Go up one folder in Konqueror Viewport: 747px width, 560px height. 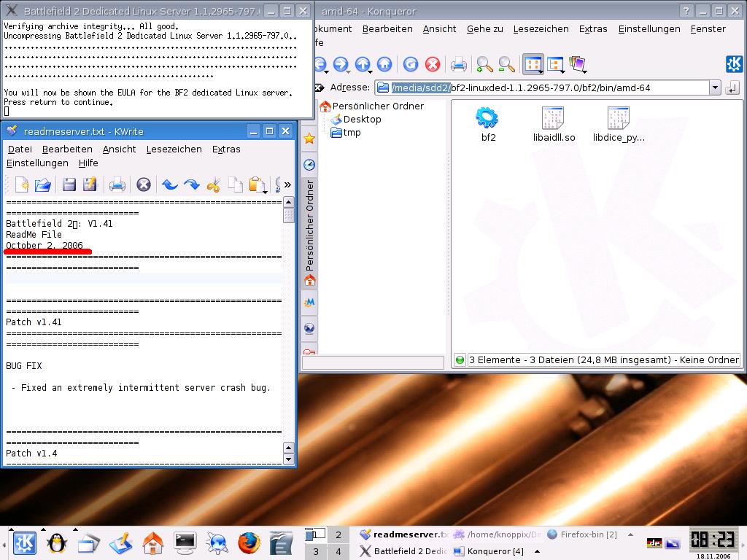point(363,64)
